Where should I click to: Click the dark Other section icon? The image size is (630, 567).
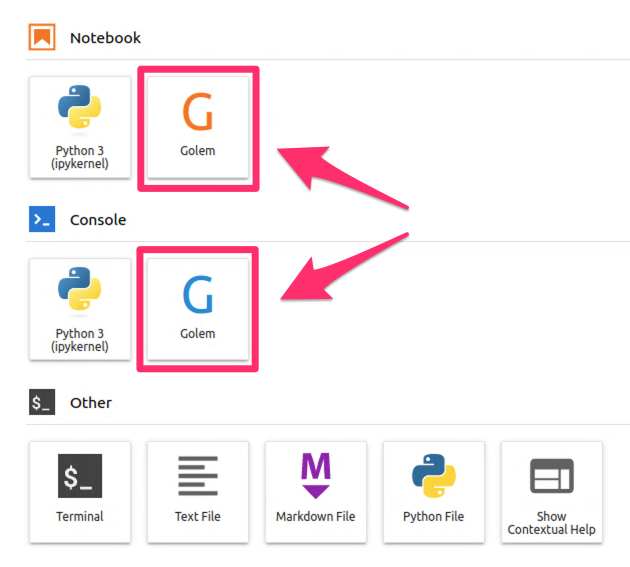pyautogui.click(x=42, y=402)
